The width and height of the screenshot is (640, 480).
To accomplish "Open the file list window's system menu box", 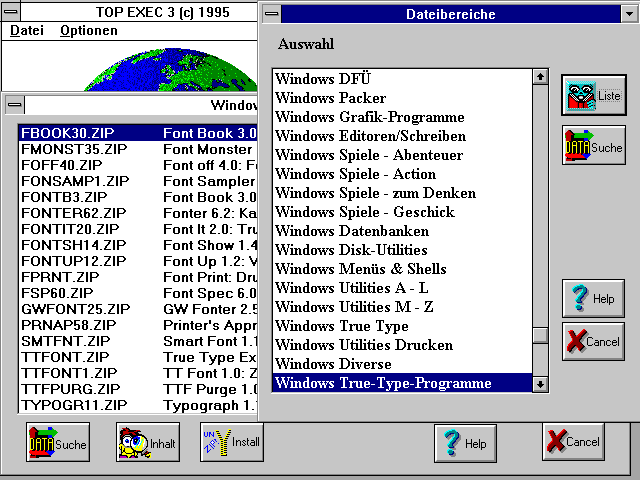I will click(12, 105).
